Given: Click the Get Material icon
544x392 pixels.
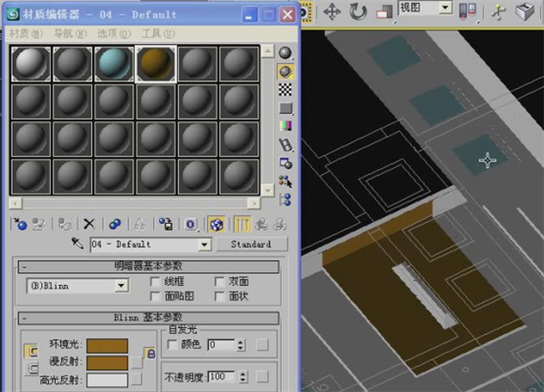Looking at the screenshot, I should coord(21,224).
